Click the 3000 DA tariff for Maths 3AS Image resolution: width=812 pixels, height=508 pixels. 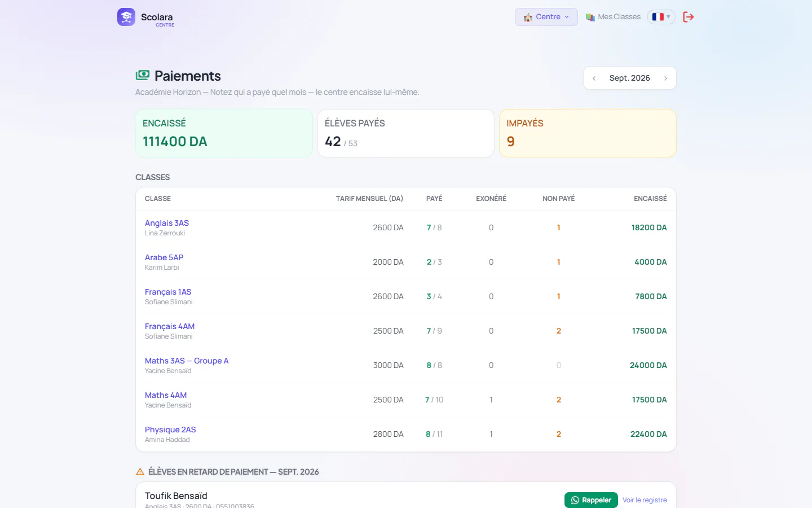[389, 365]
